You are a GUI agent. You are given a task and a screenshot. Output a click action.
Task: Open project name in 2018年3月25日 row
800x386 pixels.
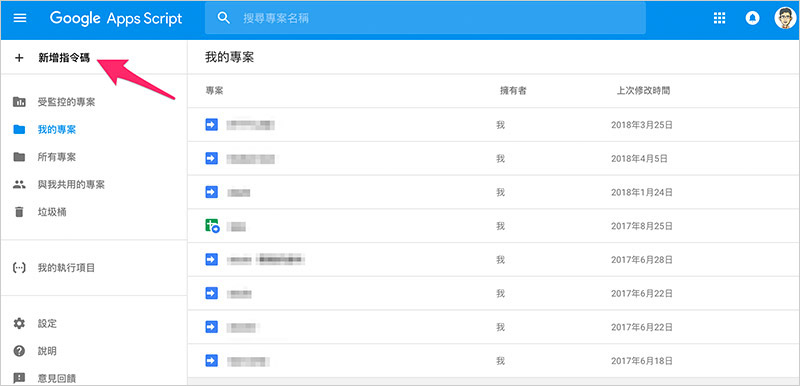251,124
